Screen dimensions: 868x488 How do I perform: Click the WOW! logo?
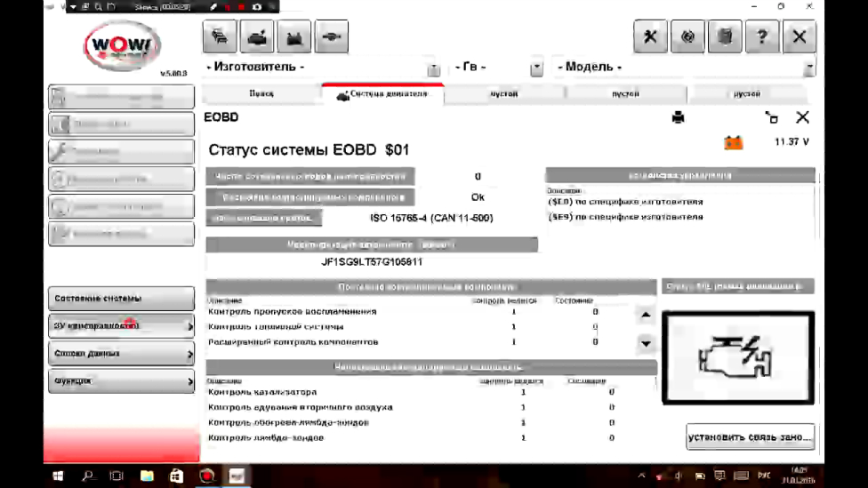(x=123, y=45)
